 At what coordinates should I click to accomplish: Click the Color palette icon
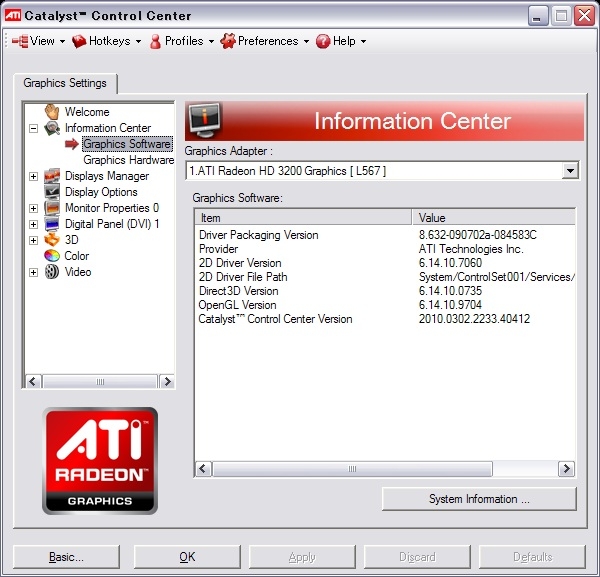(52, 256)
